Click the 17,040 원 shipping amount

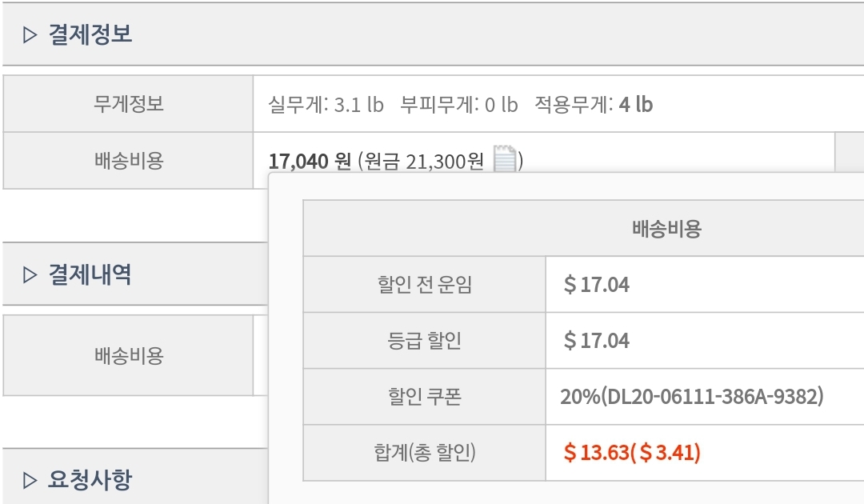click(x=310, y=161)
